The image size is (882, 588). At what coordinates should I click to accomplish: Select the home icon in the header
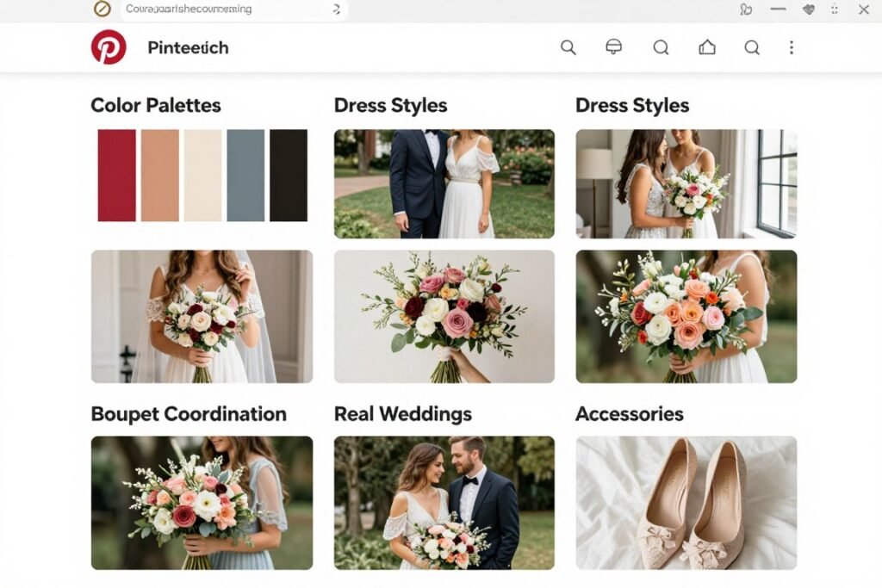pos(706,47)
